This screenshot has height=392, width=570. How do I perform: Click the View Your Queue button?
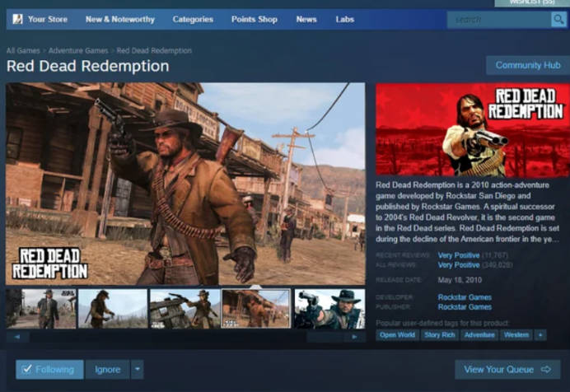[507, 370]
